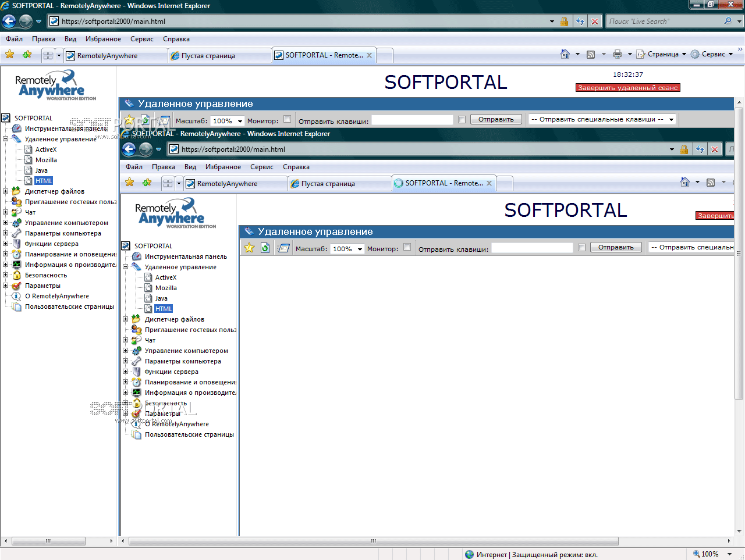Switch to Пустая страница tab in the remote browser
Screen dimensions: 745x560
[x=339, y=184]
